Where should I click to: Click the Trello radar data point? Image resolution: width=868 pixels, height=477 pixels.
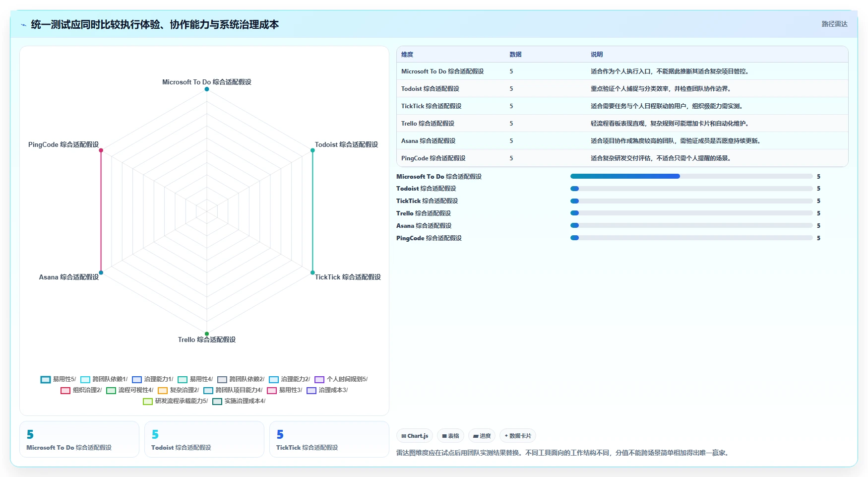click(207, 334)
